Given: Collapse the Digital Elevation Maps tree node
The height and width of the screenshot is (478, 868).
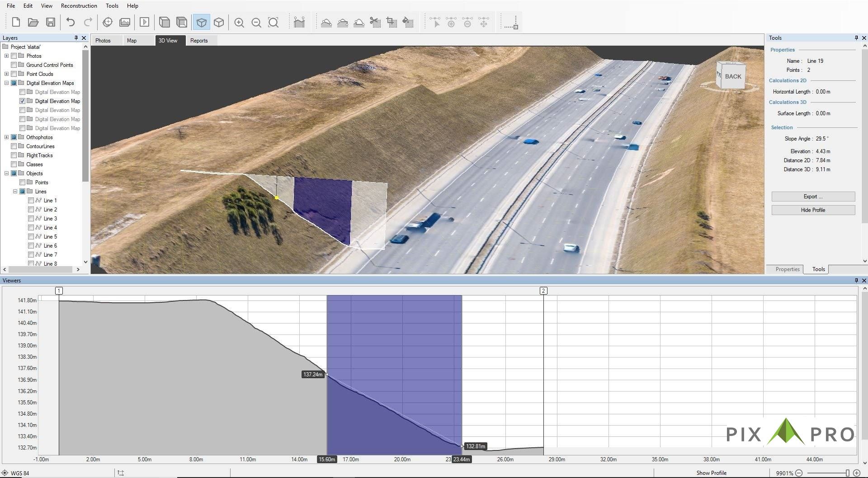Looking at the screenshot, I should (x=6, y=83).
